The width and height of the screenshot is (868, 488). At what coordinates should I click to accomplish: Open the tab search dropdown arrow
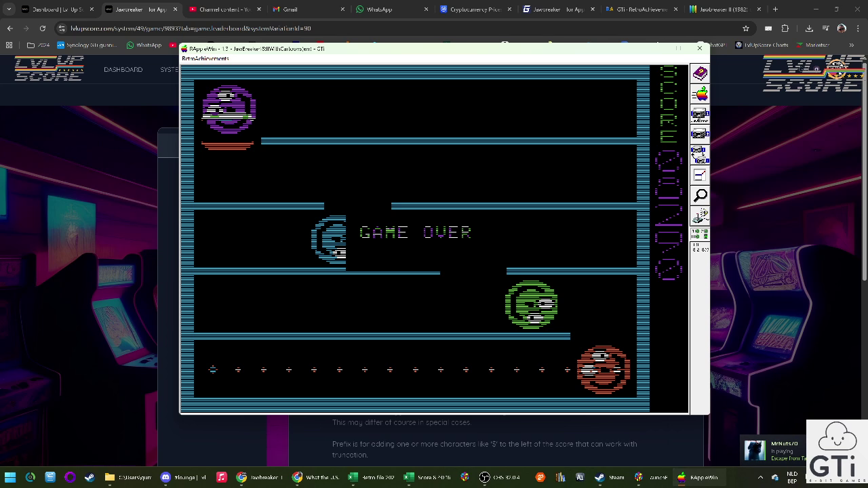click(9, 9)
